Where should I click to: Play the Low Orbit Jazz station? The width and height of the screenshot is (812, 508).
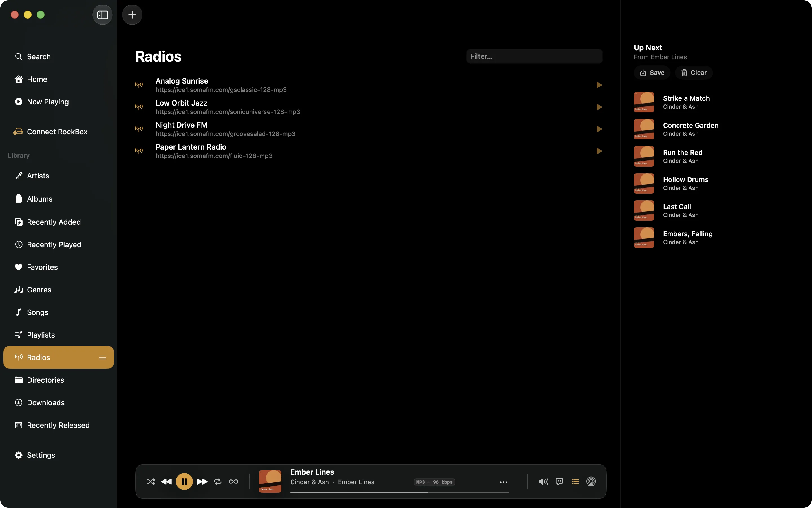point(599,107)
